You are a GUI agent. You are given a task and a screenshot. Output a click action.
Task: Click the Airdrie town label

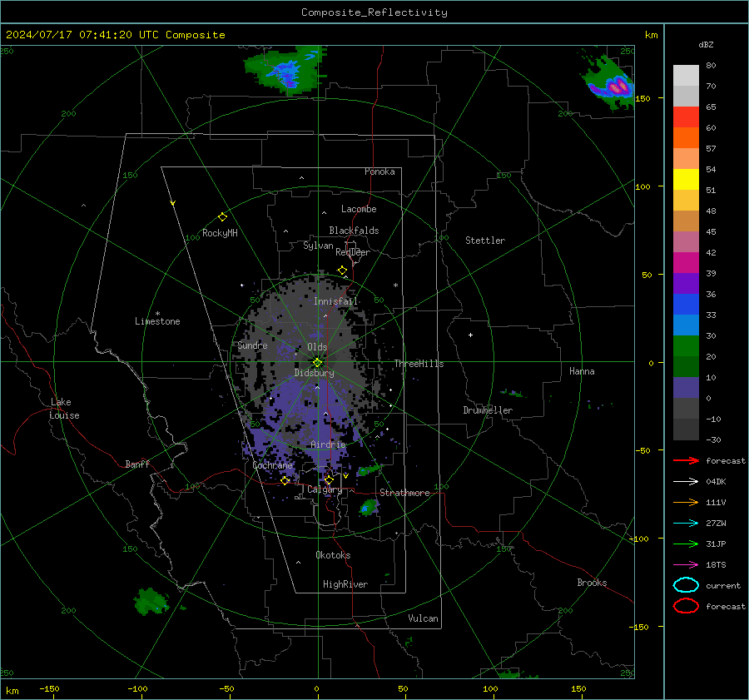pos(328,444)
